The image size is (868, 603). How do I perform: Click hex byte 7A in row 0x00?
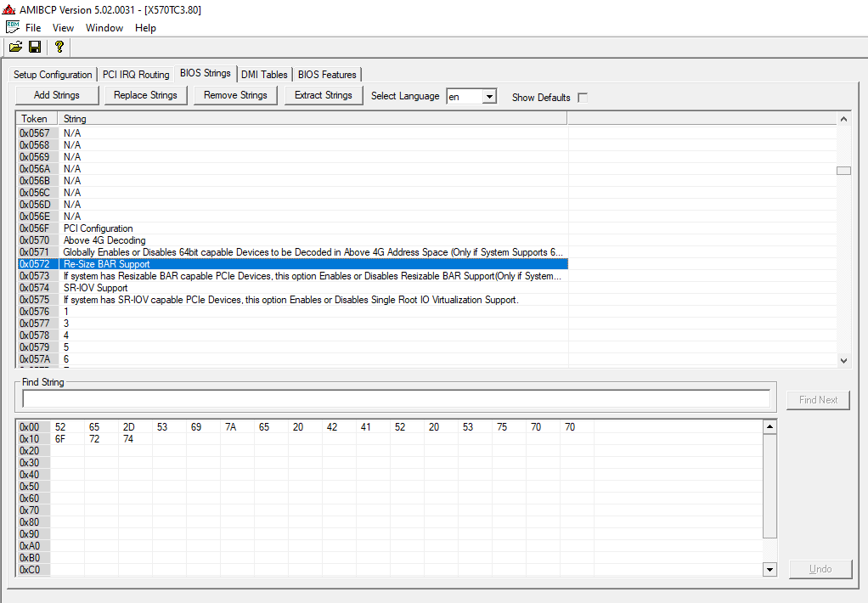[x=231, y=427]
